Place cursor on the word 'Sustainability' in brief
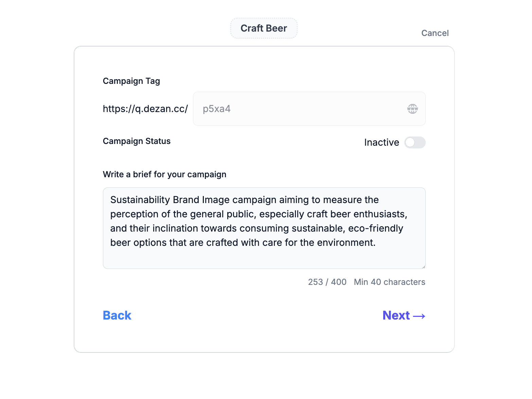Screen dimensions: 532x399 tap(140, 200)
